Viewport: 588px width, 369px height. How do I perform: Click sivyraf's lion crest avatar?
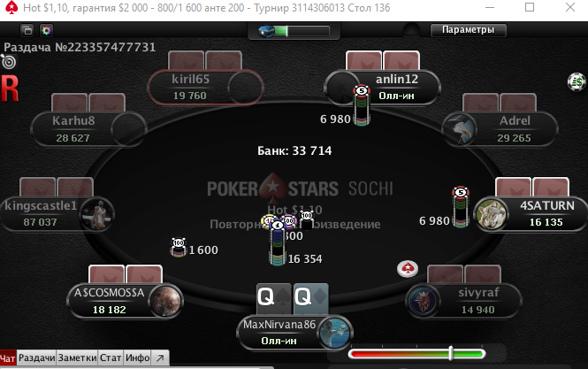(x=424, y=302)
